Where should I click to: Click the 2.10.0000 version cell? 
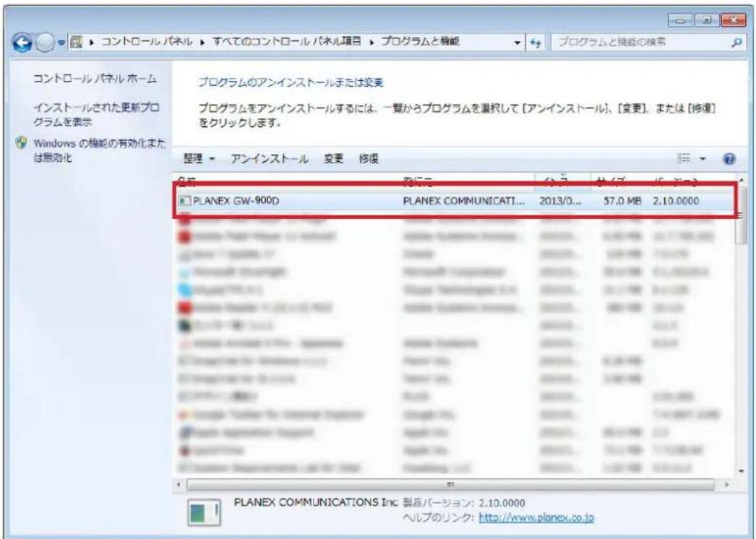coord(676,201)
